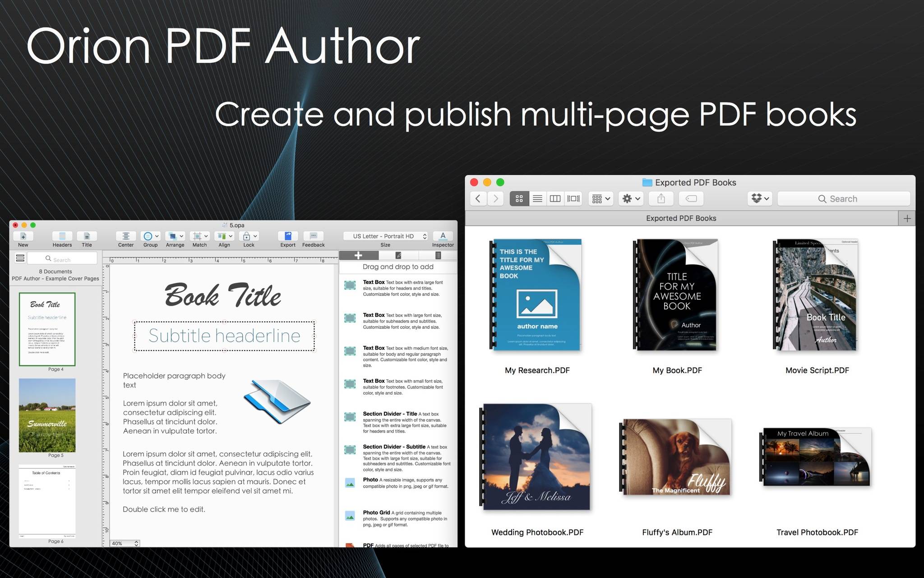Click the New document toolbar icon
Viewport: 924px width, 578px height.
click(23, 236)
